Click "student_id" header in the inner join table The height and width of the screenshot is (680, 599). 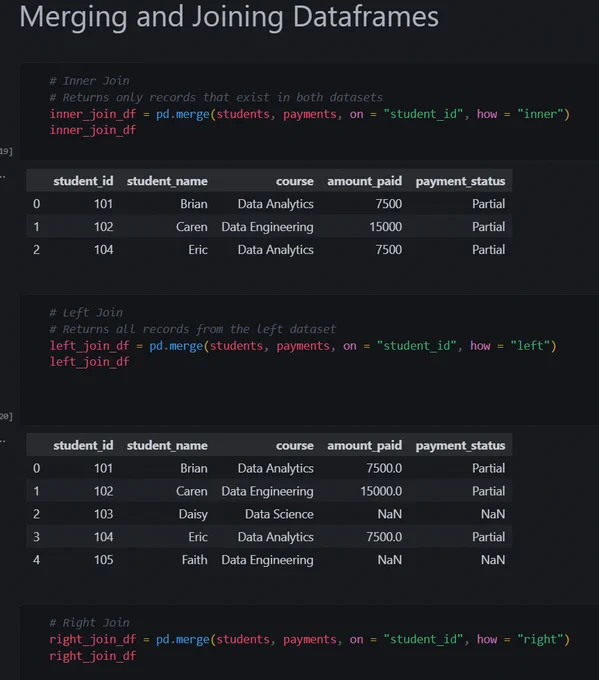point(83,181)
